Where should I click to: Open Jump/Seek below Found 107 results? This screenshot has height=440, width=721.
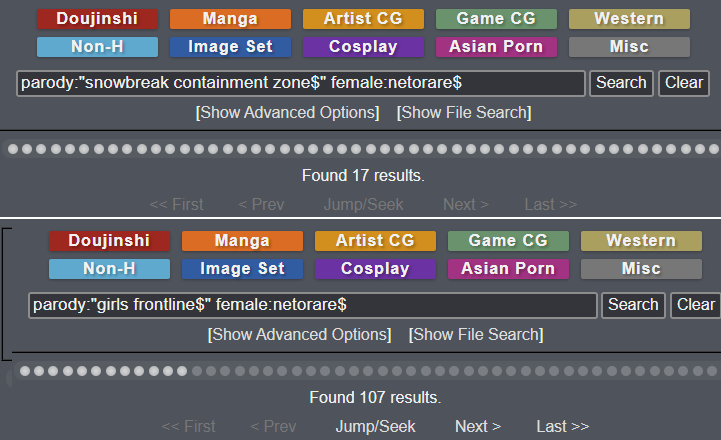coord(375,427)
